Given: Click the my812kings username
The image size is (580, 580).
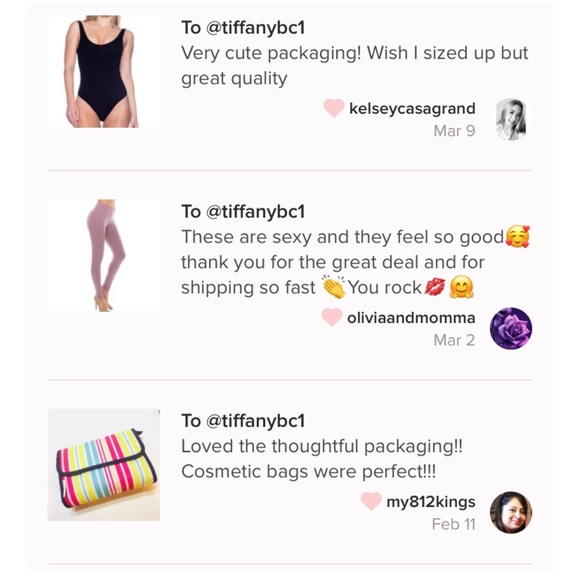Looking at the screenshot, I should 431,502.
